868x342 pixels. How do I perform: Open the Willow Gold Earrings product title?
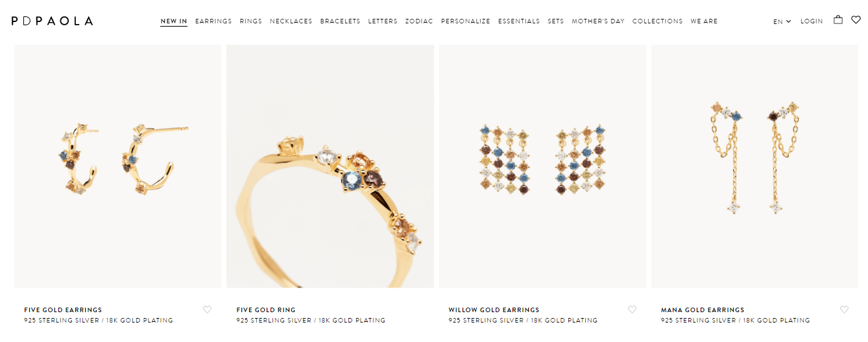pos(494,310)
